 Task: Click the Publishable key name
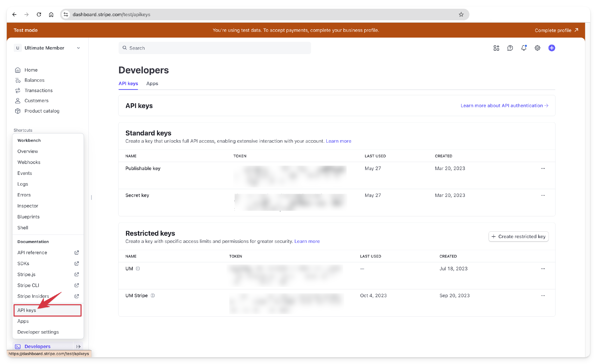click(x=143, y=168)
